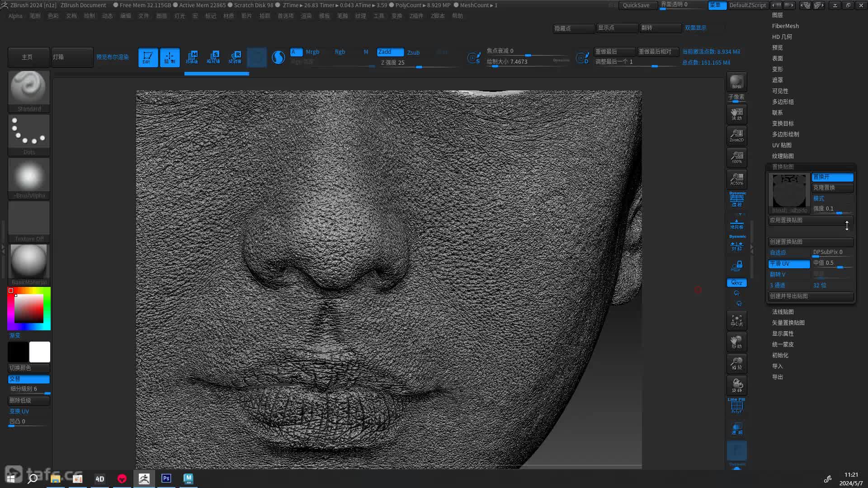Toggle the Smooth UV (平滑 UV) option

coord(789,263)
